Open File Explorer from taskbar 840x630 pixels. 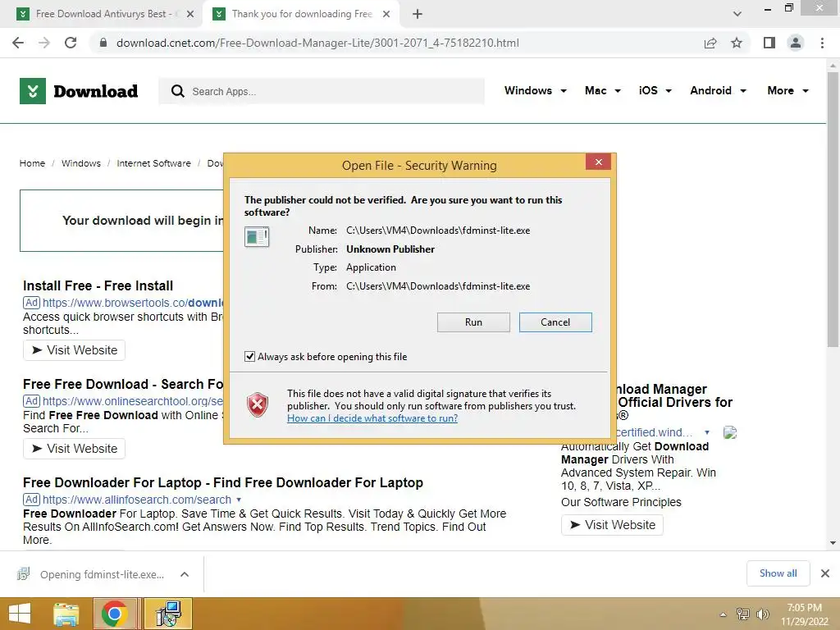coord(66,614)
